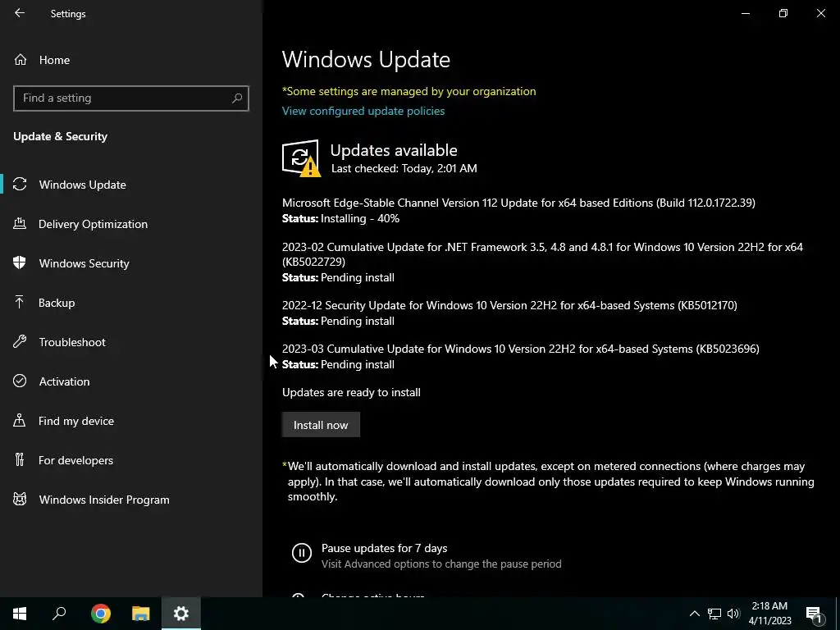Click the Updates are ready to install text
The width and height of the screenshot is (840, 630).
click(x=351, y=392)
